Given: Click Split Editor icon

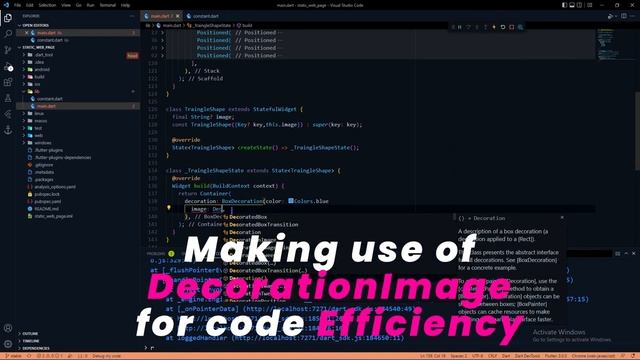Looking at the screenshot, I should point(624,16).
